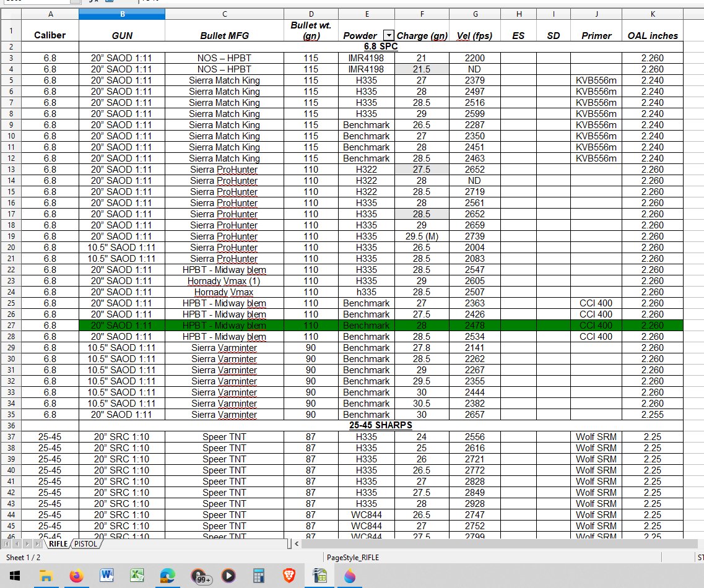Screen dimensions: 704x588
Task: Open File Explorer from the taskbar
Action: 46,576
